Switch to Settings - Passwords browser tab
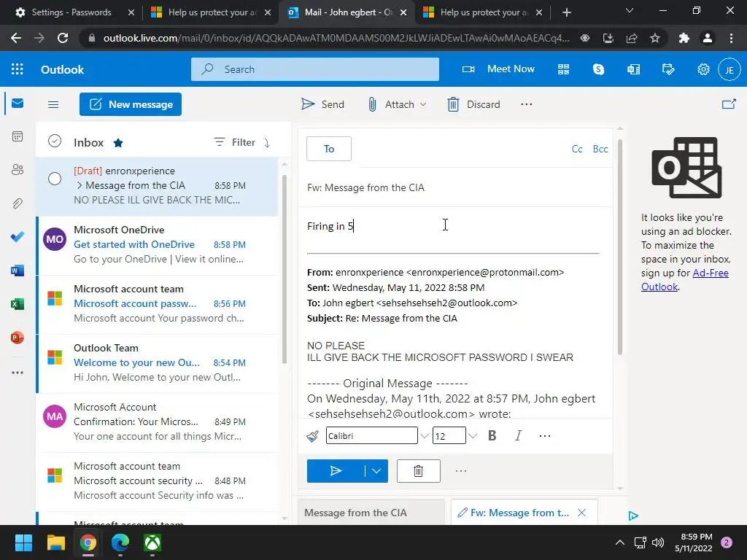This screenshot has height=560, width=747. (71, 12)
